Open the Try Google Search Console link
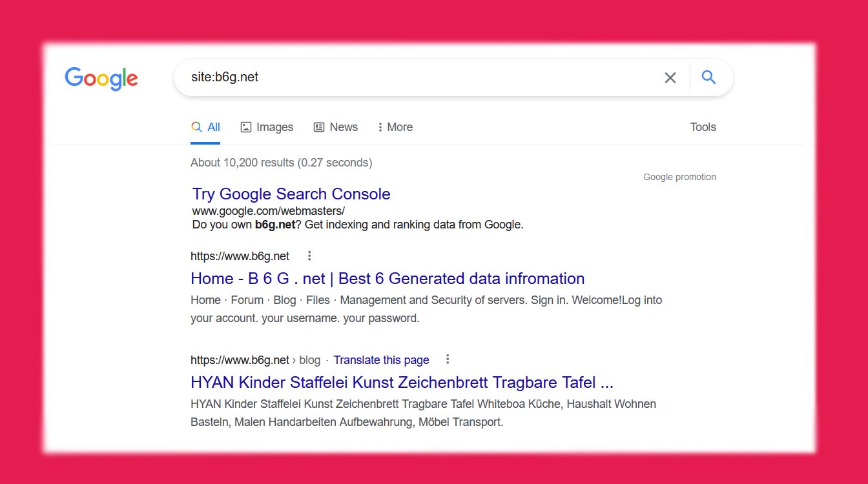The width and height of the screenshot is (868, 484). click(x=291, y=194)
